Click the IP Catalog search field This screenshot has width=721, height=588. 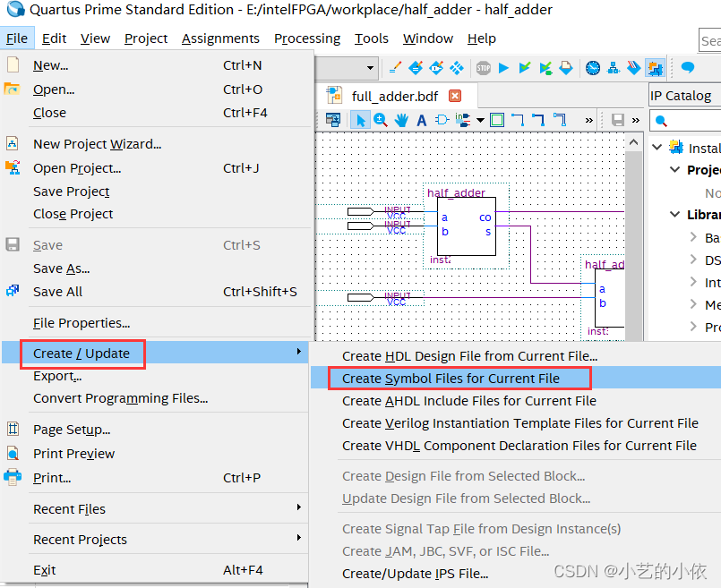(685, 121)
